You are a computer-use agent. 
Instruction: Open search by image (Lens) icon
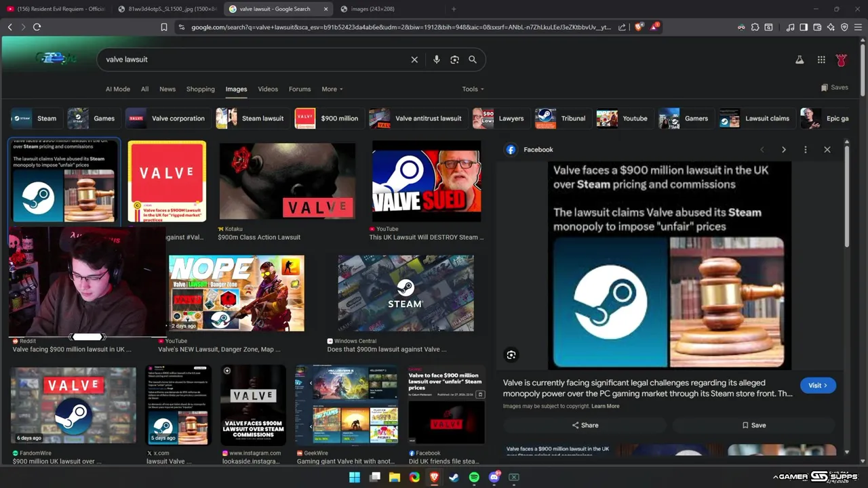pos(454,60)
